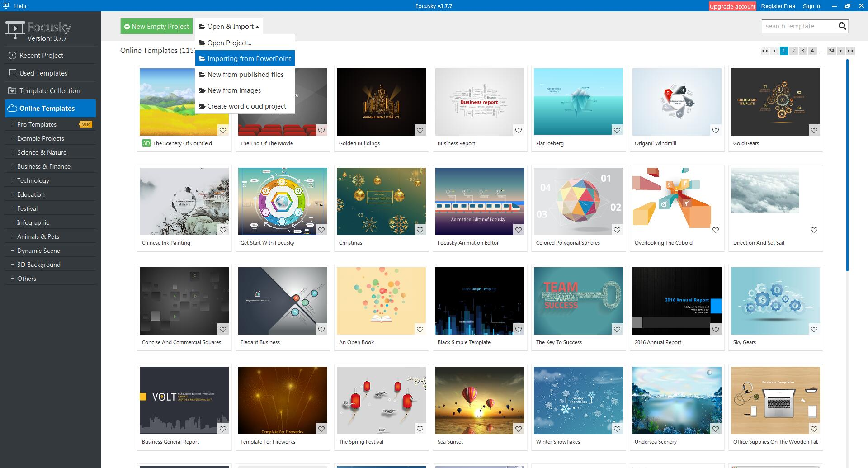
Task: Click the Sign In link
Action: pyautogui.click(x=811, y=6)
